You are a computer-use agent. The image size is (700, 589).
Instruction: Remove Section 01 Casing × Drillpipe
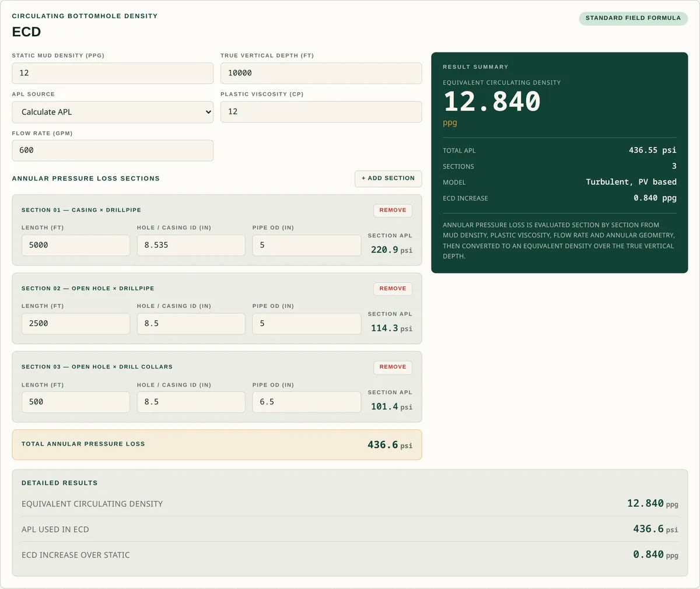(393, 211)
